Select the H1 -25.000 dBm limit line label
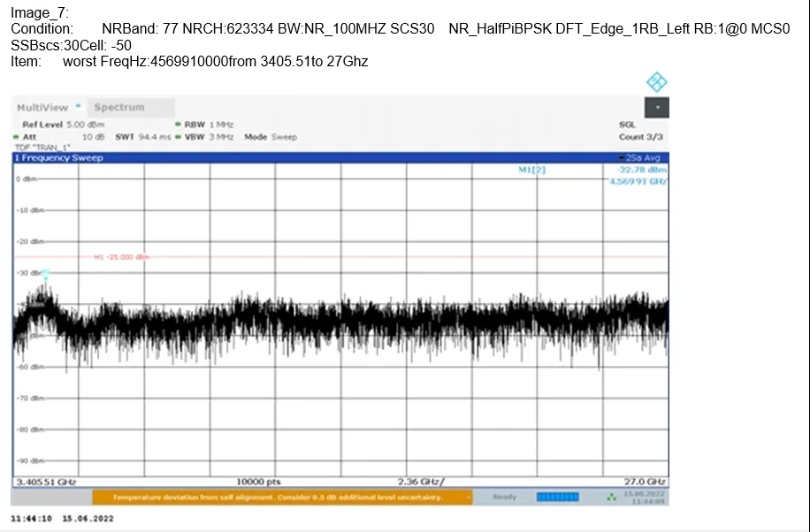 (121, 256)
